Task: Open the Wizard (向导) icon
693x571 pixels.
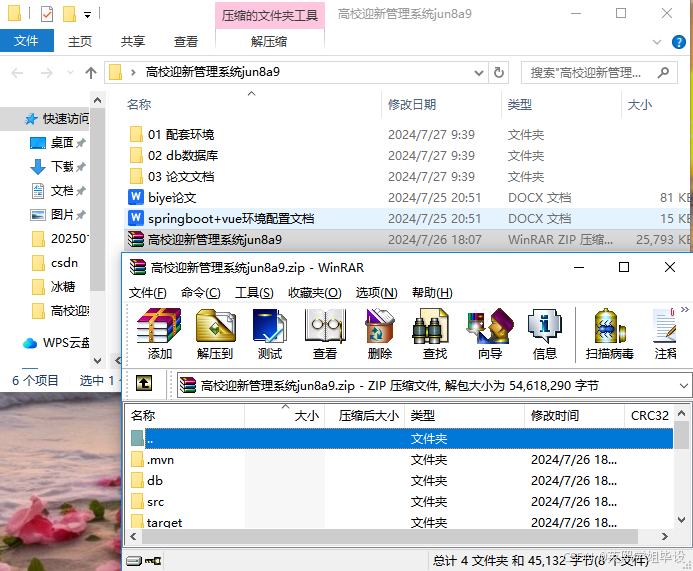Action: click(x=490, y=334)
